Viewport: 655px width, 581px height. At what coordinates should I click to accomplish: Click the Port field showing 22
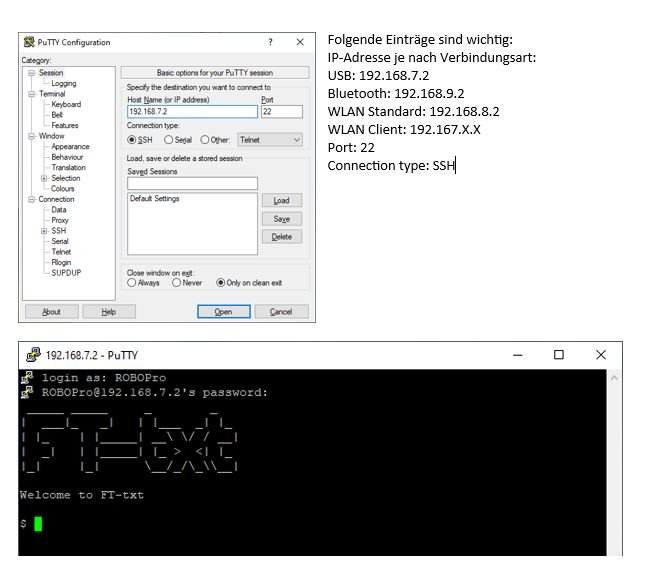282,112
